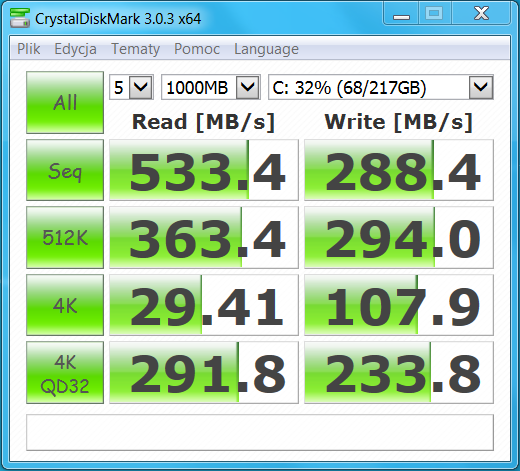Open the drive selector C: 32% dropdown
The image size is (520, 471).
[x=381, y=87]
